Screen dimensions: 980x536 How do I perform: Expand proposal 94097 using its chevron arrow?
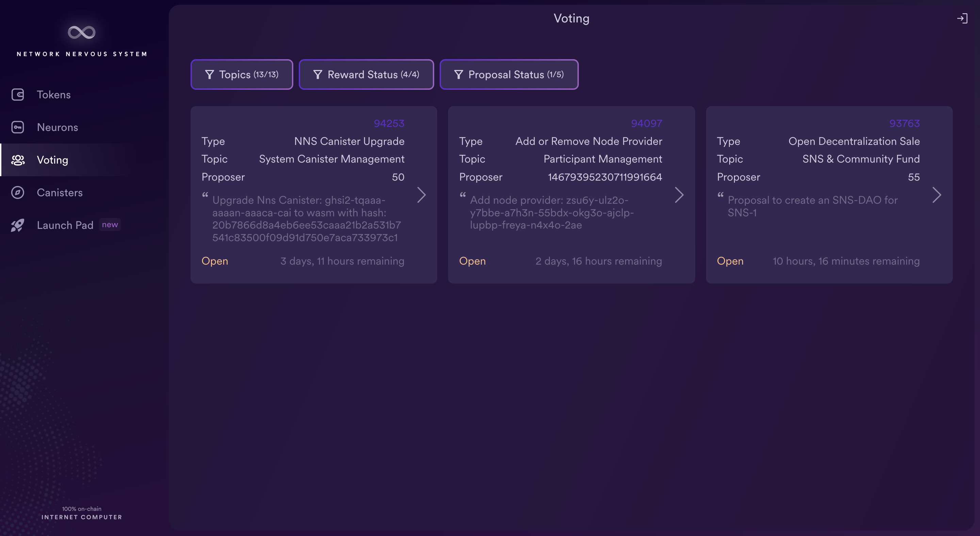coord(679,195)
